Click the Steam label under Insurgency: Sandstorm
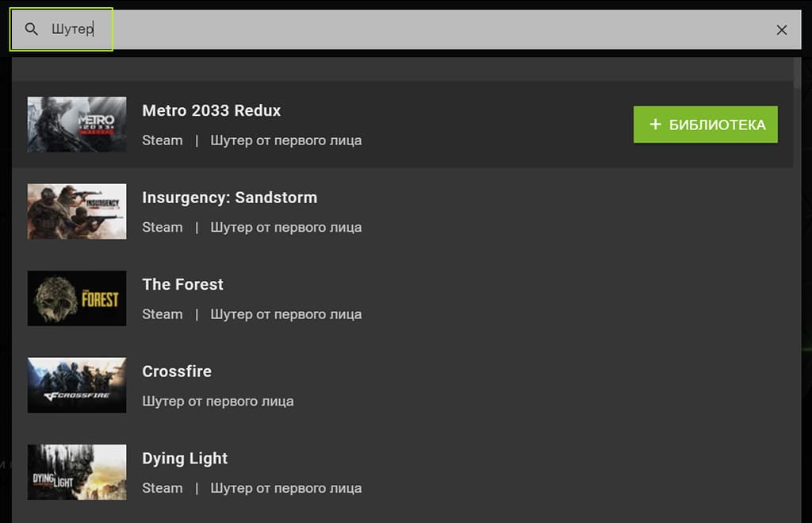This screenshot has height=523, width=812. [x=162, y=228]
